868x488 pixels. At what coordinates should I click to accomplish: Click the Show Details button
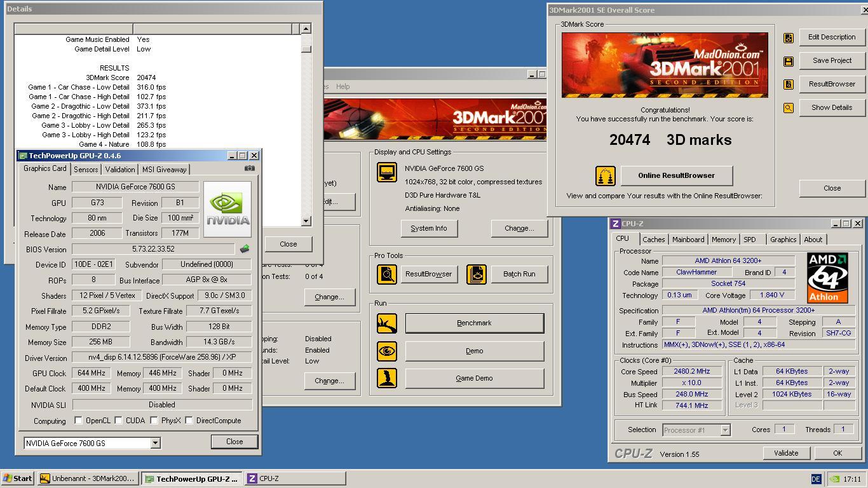click(x=832, y=107)
